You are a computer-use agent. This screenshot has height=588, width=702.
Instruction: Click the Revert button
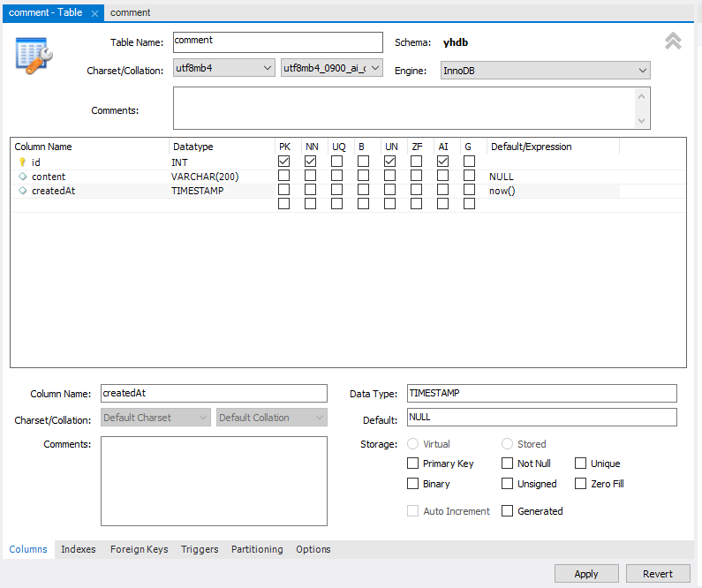(x=658, y=574)
